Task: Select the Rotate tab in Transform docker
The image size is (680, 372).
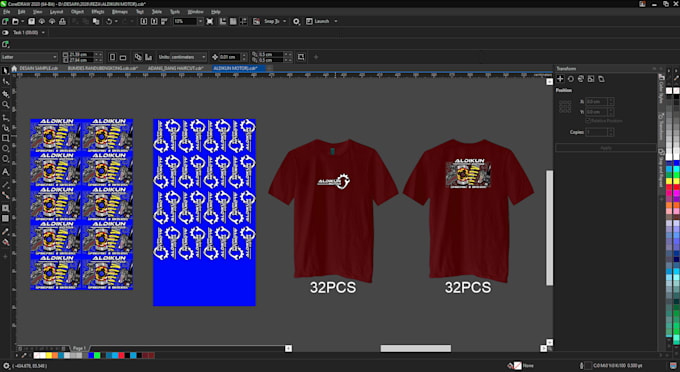Action: tap(571, 79)
